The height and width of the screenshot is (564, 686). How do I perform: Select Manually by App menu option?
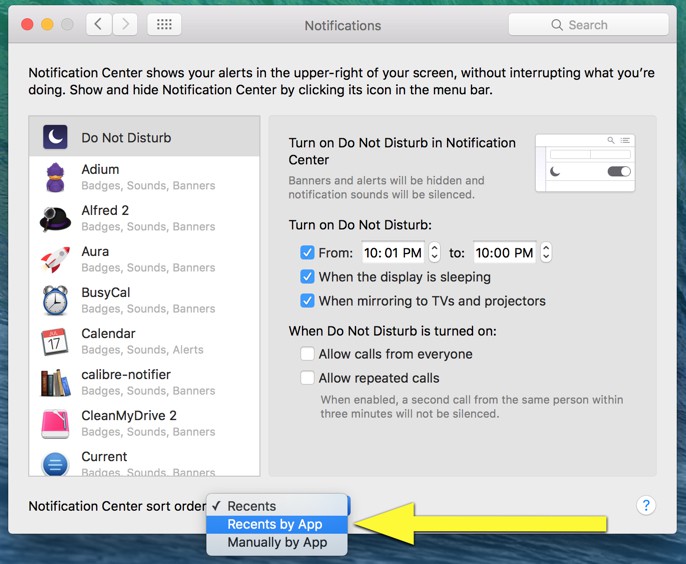277,543
